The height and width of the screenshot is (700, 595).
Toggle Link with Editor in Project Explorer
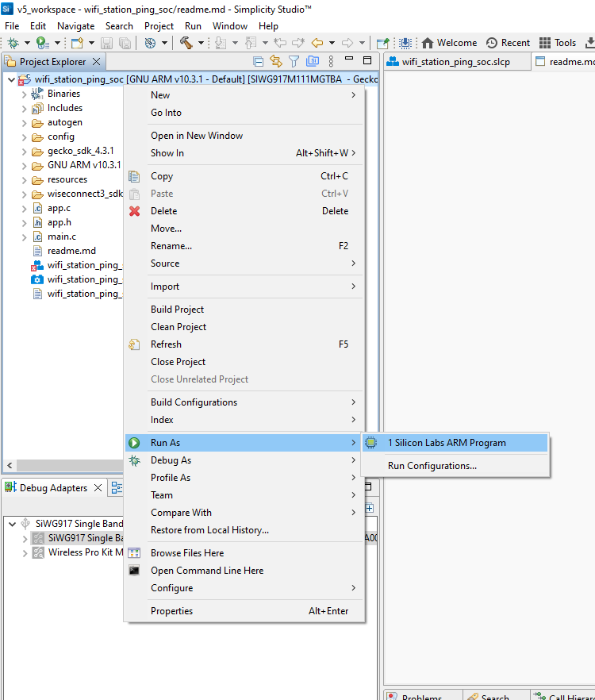tap(276, 61)
